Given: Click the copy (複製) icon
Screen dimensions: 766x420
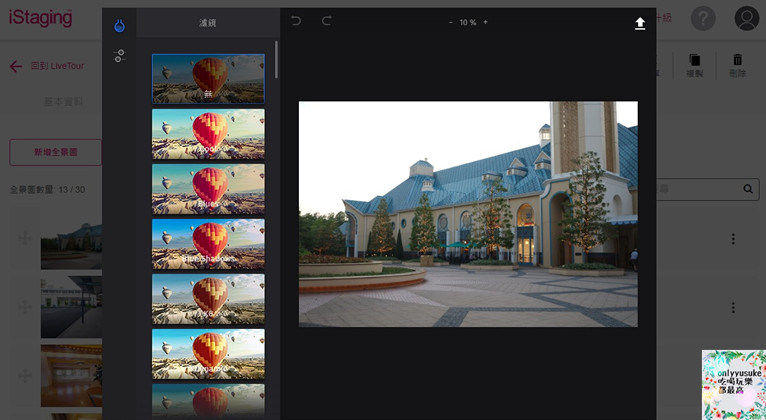Looking at the screenshot, I should [x=695, y=62].
